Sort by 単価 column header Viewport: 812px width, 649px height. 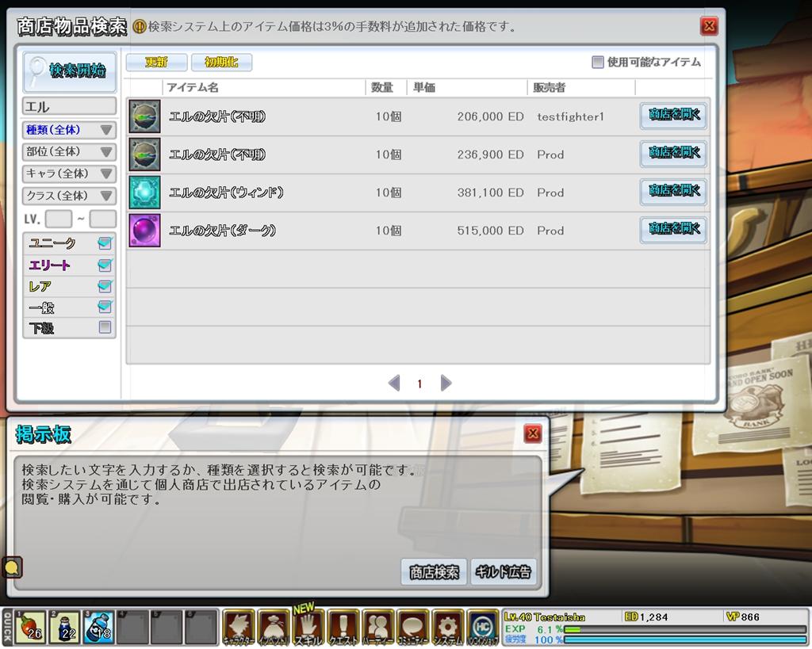(x=424, y=87)
